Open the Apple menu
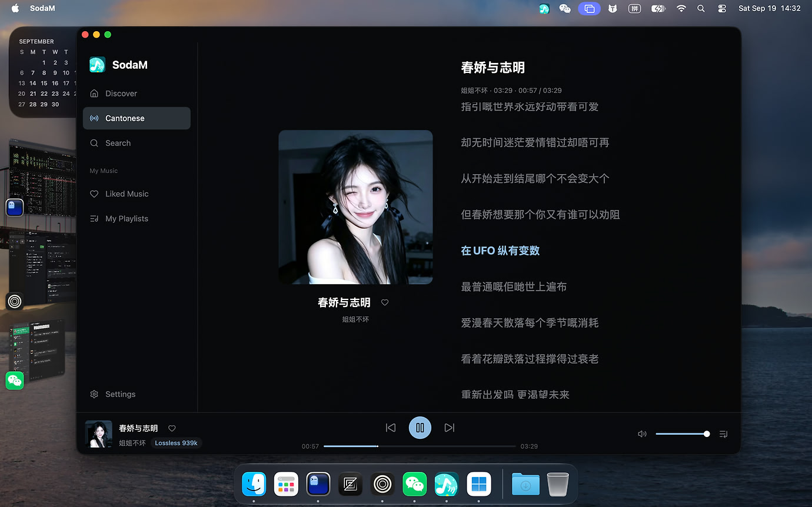This screenshot has width=812, height=507. point(15,8)
